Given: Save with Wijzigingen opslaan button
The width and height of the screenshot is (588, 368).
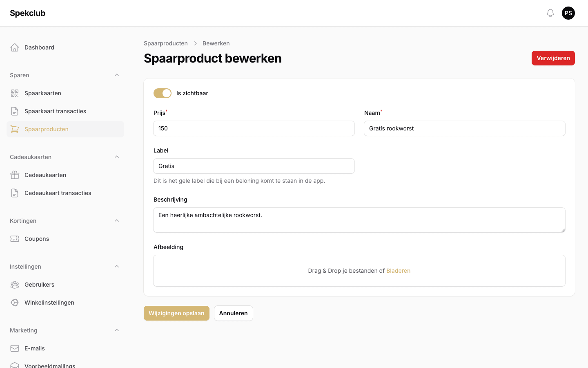Looking at the screenshot, I should coord(176,313).
